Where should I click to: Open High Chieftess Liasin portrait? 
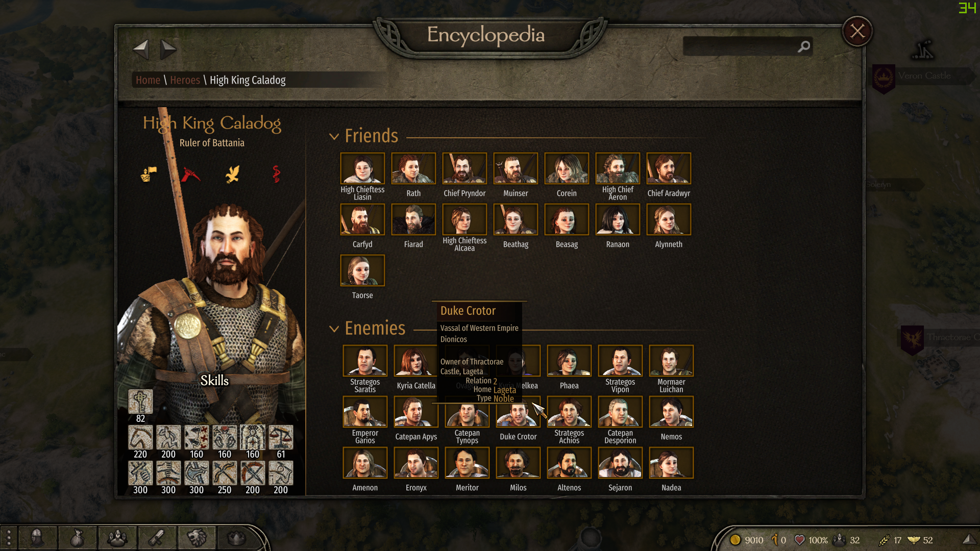click(362, 168)
